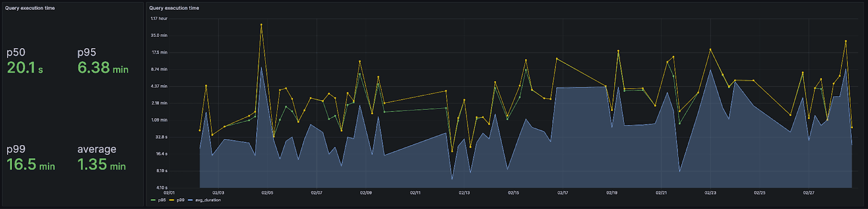Click the 02/15 x-axis date label

tap(514, 193)
